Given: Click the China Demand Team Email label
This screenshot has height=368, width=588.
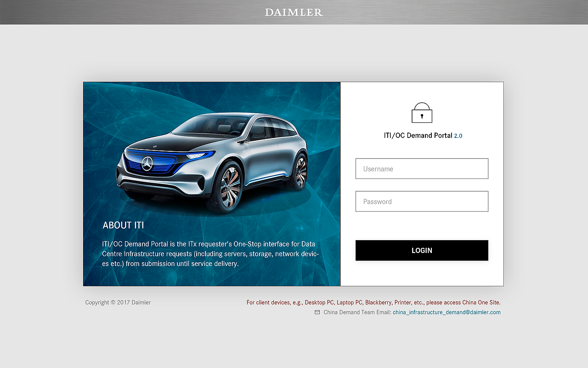Looking at the screenshot, I should (x=357, y=312).
